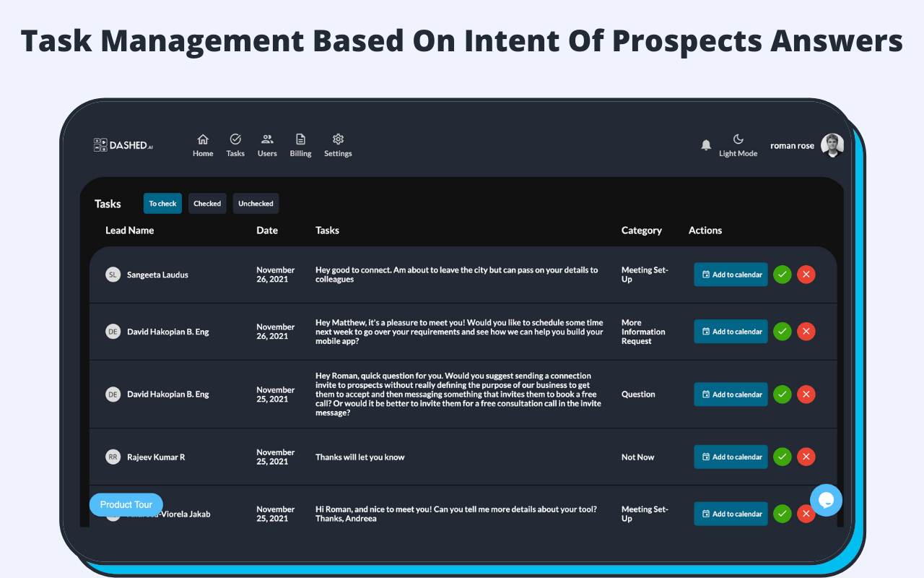Screen dimensions: 924x578
Task: Add Rajeev Kumar R task to calendar
Action: (x=731, y=457)
